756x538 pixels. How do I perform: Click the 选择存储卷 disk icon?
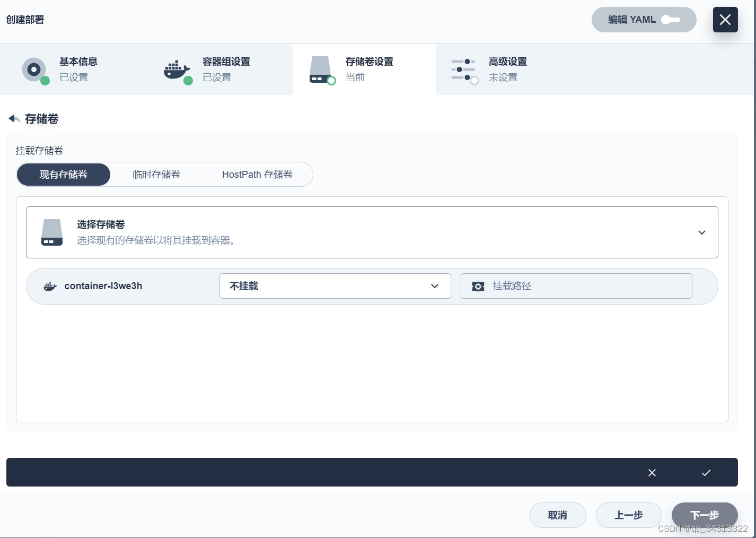pos(52,232)
